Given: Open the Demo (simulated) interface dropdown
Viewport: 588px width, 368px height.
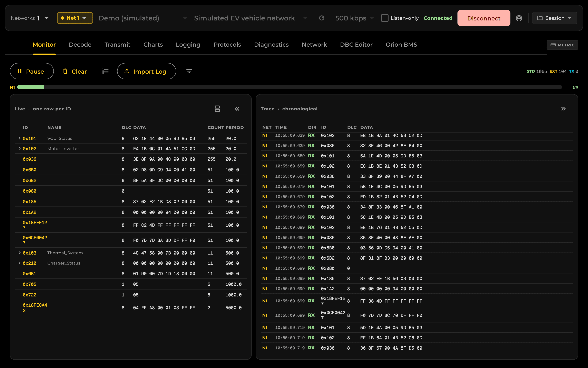Looking at the screenshot, I should tap(143, 18).
